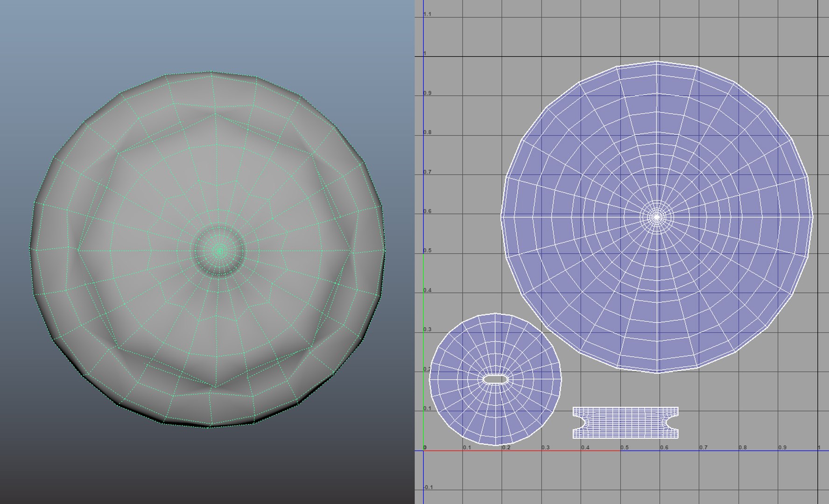Click the '0.9' label on the vertical V axis
The width and height of the screenshot is (829, 504).
(x=428, y=93)
